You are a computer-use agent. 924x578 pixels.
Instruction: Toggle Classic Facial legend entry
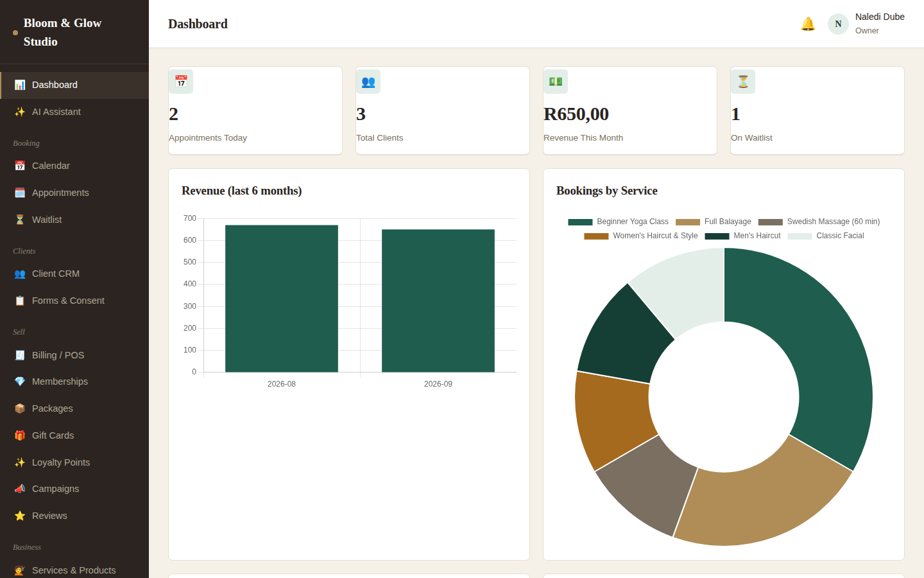pyautogui.click(x=826, y=236)
